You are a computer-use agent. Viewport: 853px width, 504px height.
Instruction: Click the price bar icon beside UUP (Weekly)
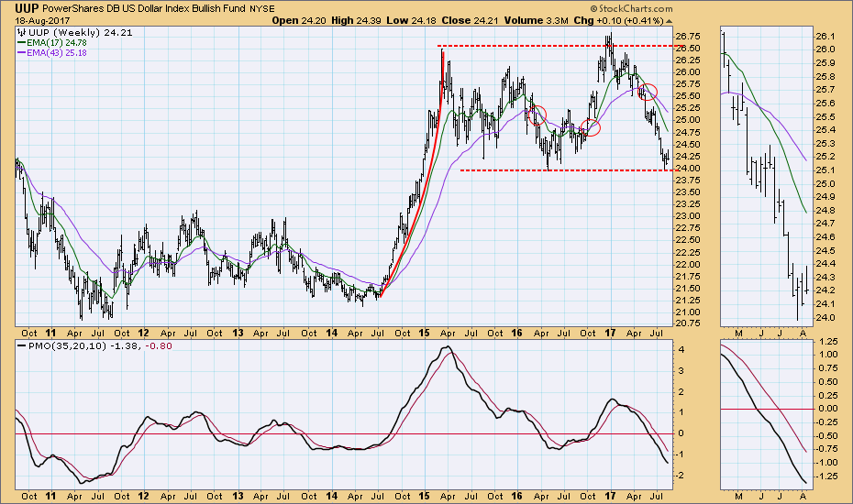[x=22, y=33]
